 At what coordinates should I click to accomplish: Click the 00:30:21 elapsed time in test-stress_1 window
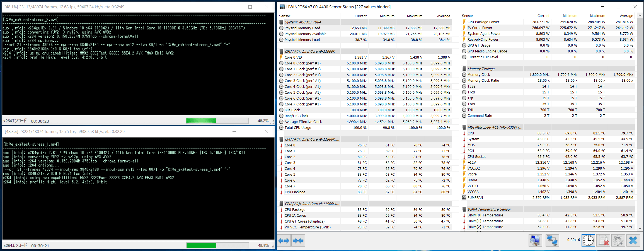40,246
